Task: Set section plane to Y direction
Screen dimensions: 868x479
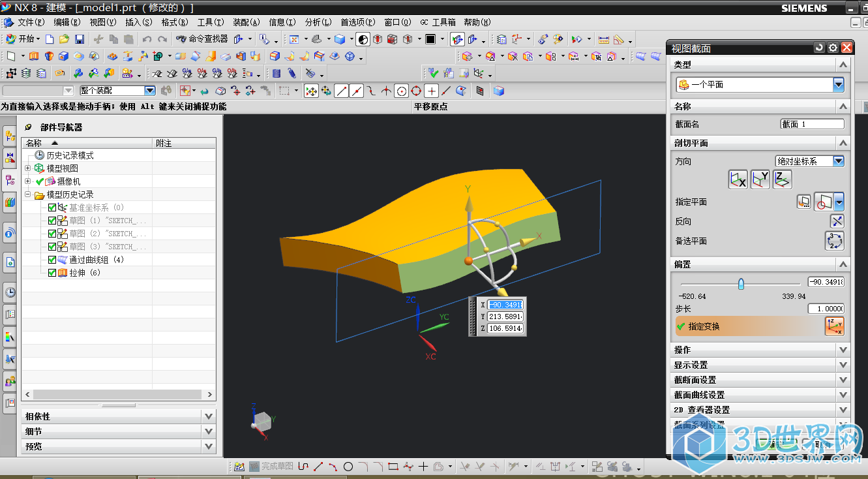Action: tap(760, 179)
